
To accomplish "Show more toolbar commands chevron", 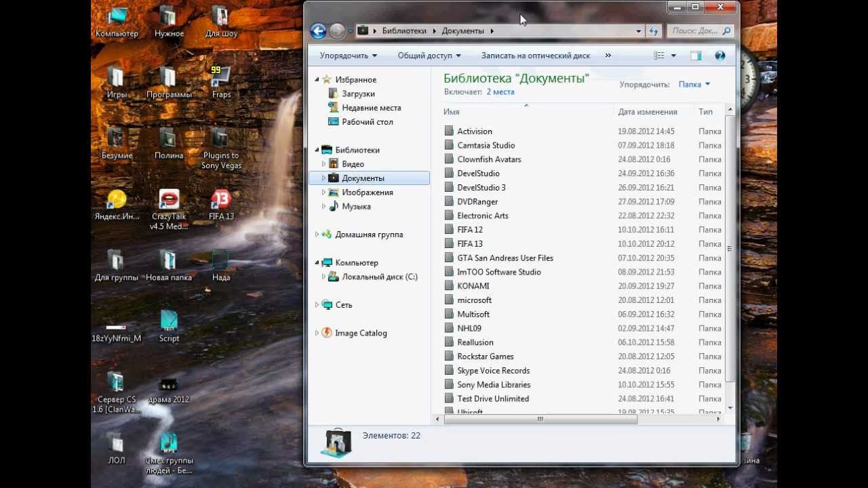I will click(x=608, y=56).
